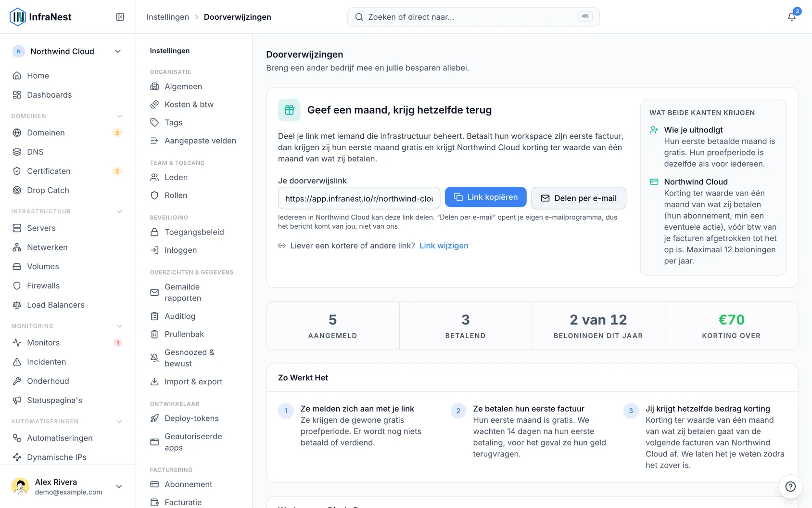Expand the Northwind Cloud workspace switcher
This screenshot has height=508, width=812.
pyautogui.click(x=67, y=52)
